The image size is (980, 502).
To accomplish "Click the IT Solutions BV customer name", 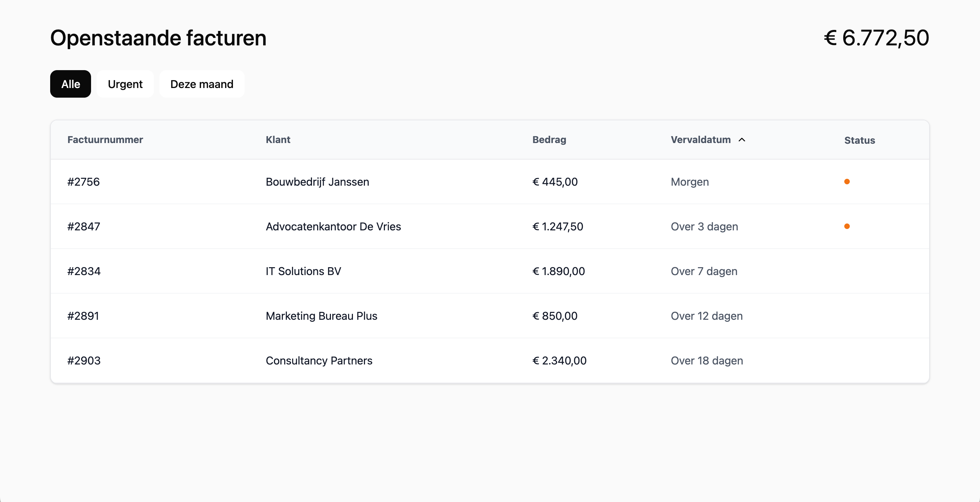I will tap(303, 271).
